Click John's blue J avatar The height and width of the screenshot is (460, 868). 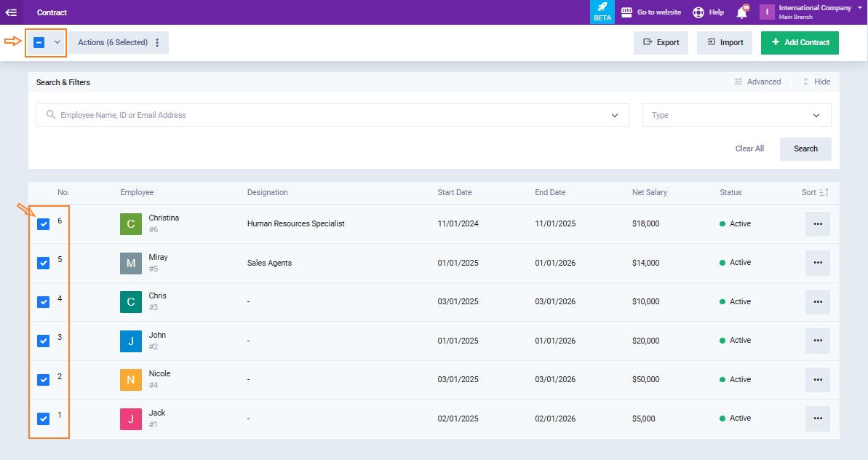[x=131, y=341]
